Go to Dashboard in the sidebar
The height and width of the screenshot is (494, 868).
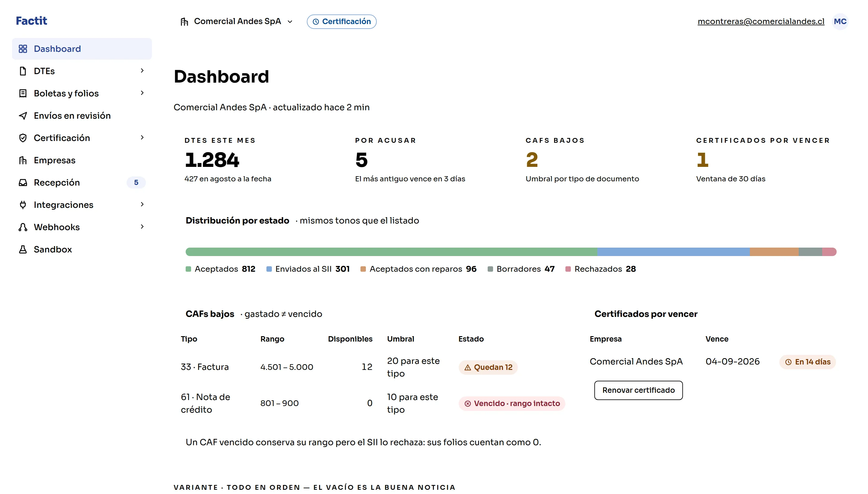[82, 49]
